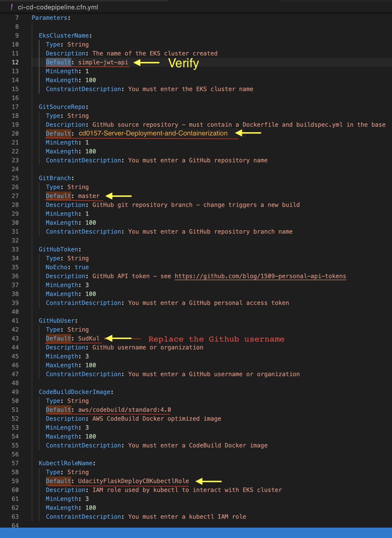Click MaxLength 100 on line 14

(x=71, y=80)
